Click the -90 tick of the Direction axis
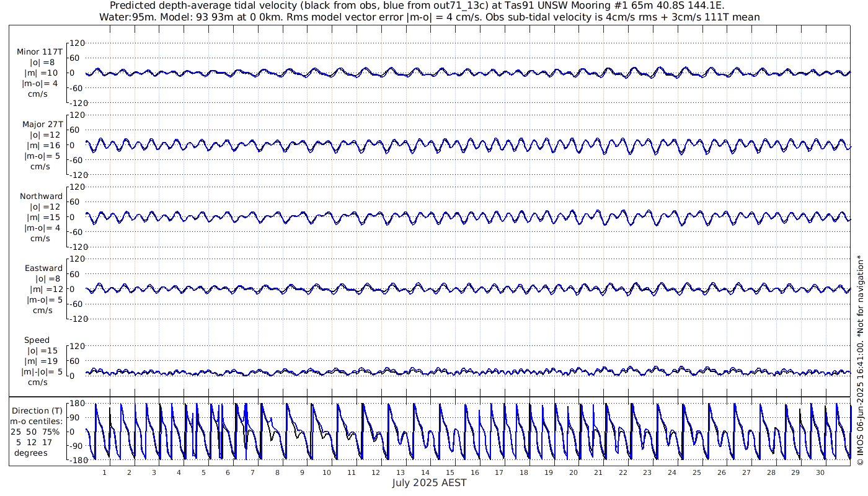868x496 pixels. pos(76,446)
